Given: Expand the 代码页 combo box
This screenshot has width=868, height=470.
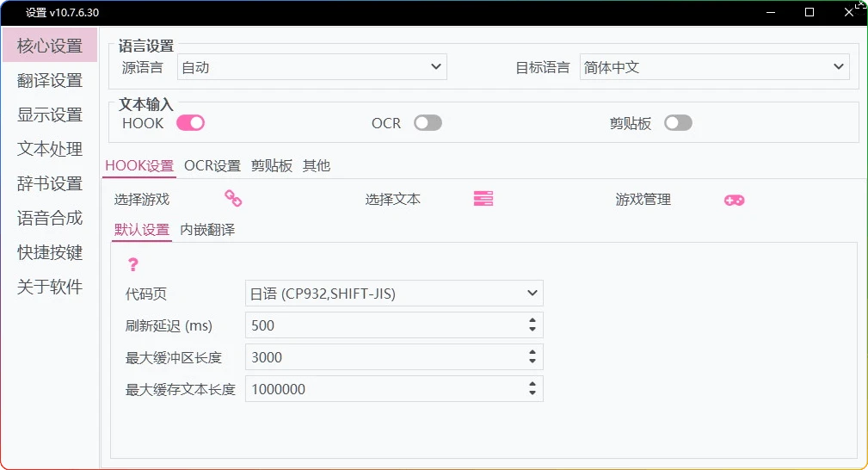Looking at the screenshot, I should coord(394,294).
